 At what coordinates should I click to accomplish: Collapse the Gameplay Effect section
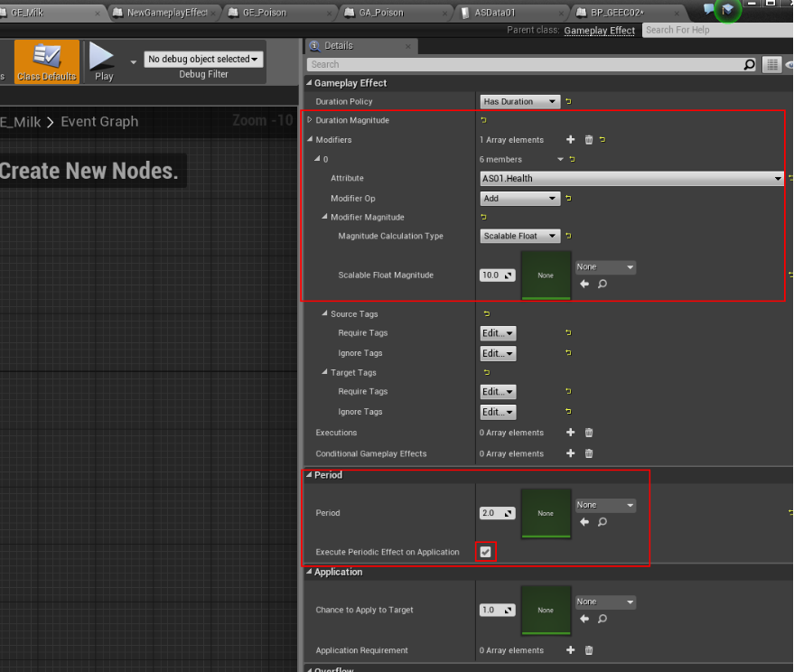(x=309, y=82)
